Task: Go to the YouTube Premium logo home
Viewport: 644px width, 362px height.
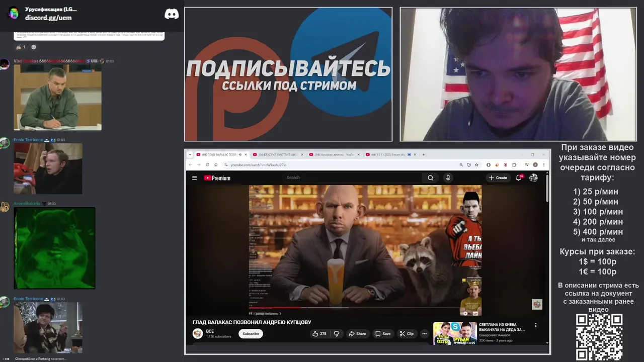Action: [x=217, y=177]
